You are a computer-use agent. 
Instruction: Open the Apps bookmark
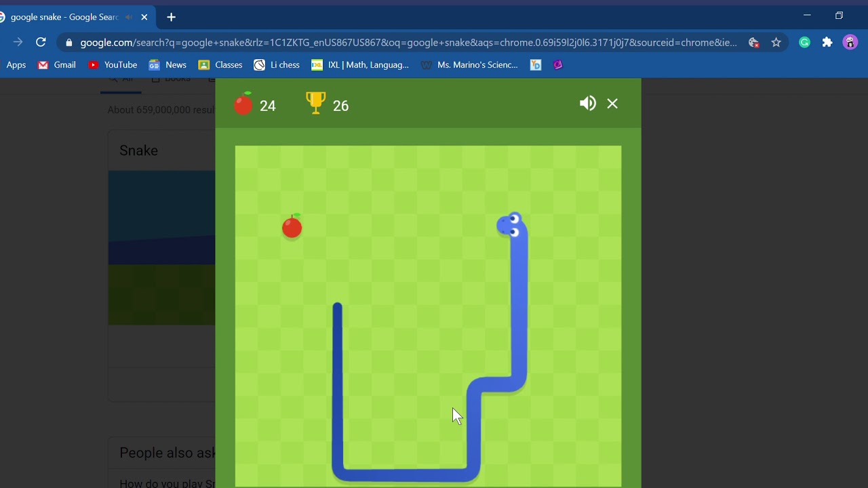[x=16, y=65]
